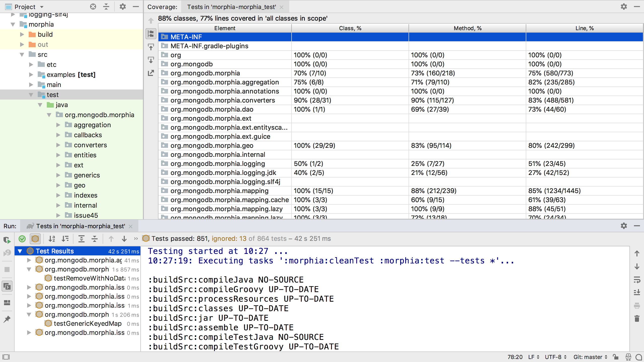Collapse the Test Results root node
Image resolution: width=644 pixels, height=362 pixels.
(x=20, y=251)
